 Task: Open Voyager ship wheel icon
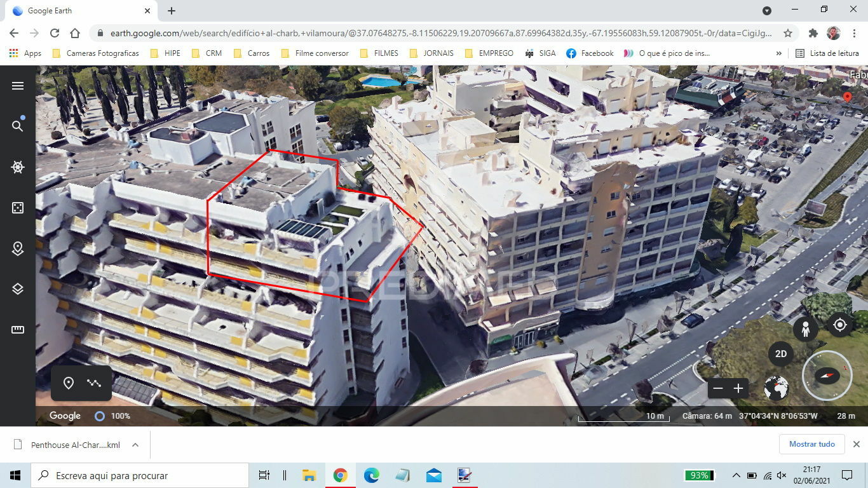tap(18, 167)
